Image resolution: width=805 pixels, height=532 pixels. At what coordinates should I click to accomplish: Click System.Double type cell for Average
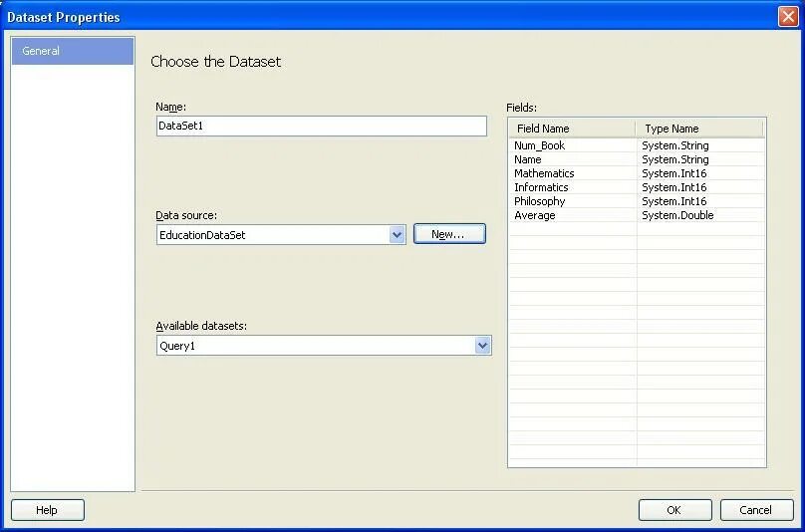tap(677, 215)
